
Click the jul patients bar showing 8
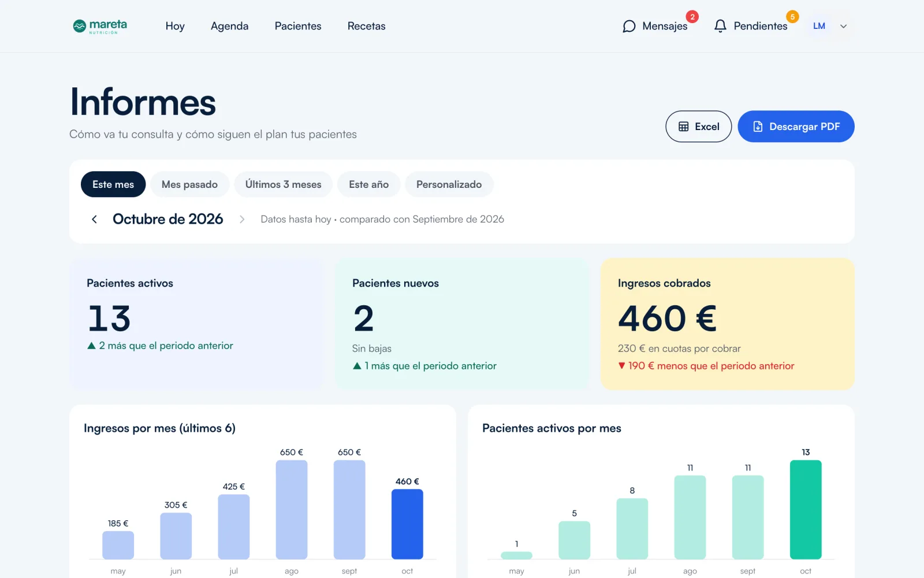632,529
